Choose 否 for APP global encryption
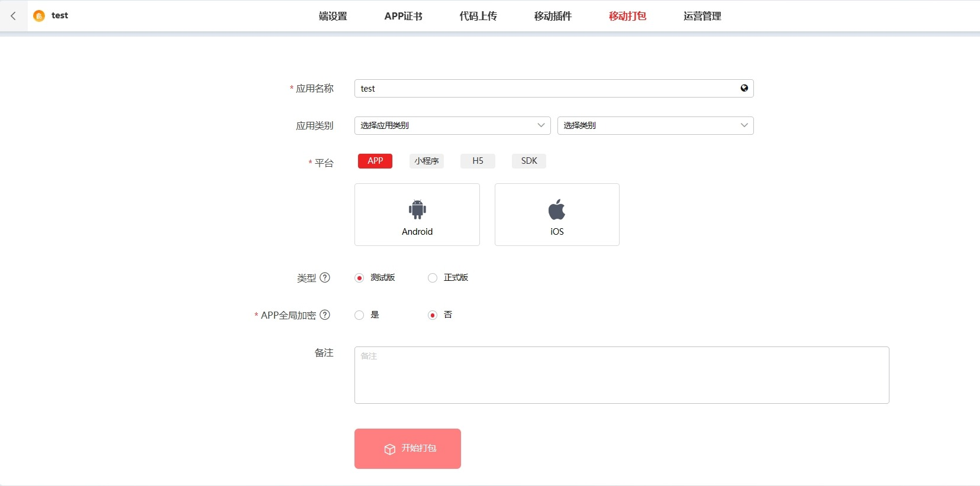Screen dimensions: 980x486 (x=433, y=315)
